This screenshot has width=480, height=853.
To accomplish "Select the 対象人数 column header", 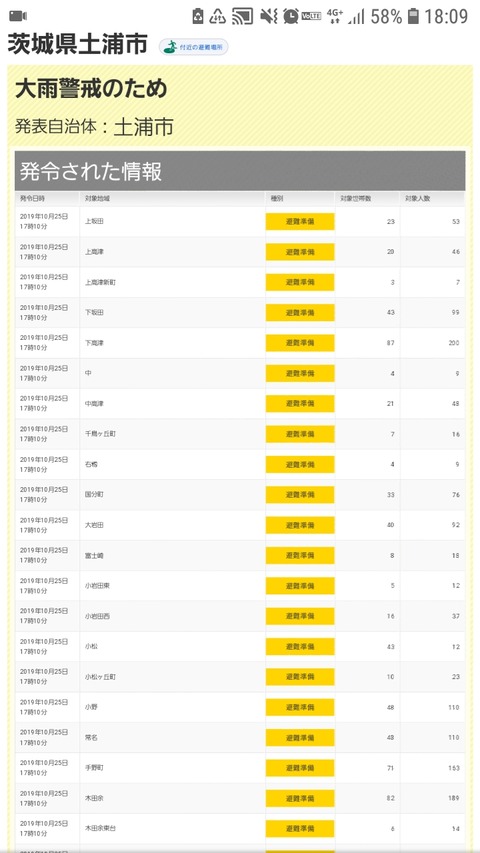I will pyautogui.click(x=417, y=199).
